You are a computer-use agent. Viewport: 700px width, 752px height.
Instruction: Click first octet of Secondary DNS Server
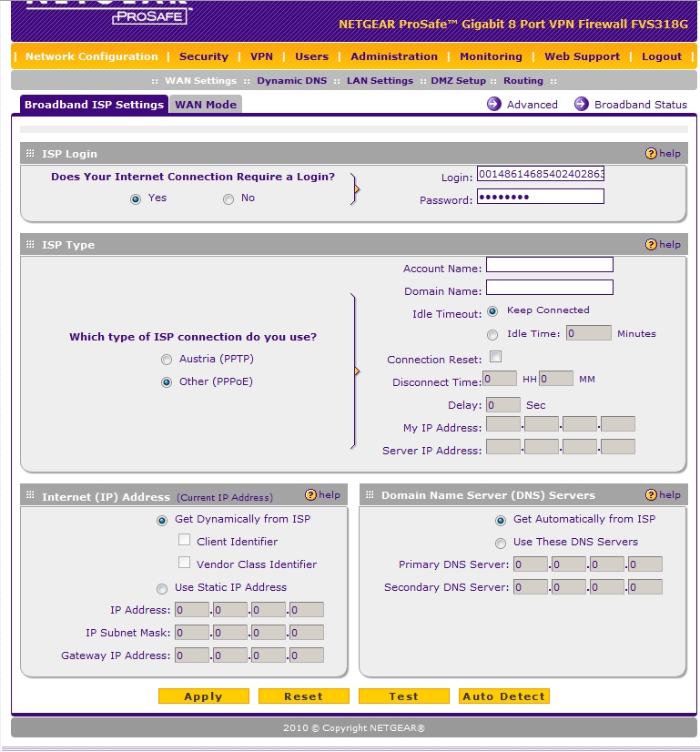[531, 586]
